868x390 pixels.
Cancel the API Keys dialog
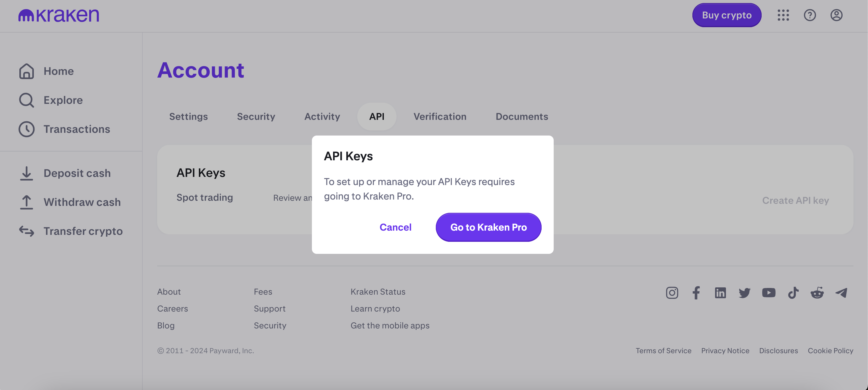point(395,227)
